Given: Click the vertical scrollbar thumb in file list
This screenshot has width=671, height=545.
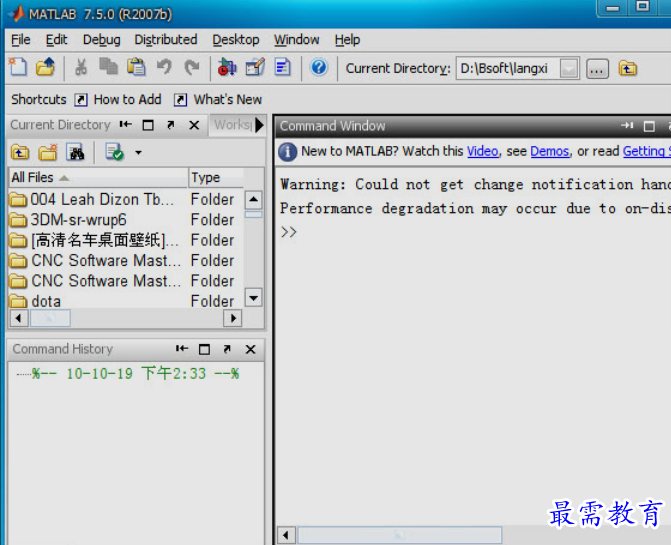Looking at the screenshot, I should (253, 214).
